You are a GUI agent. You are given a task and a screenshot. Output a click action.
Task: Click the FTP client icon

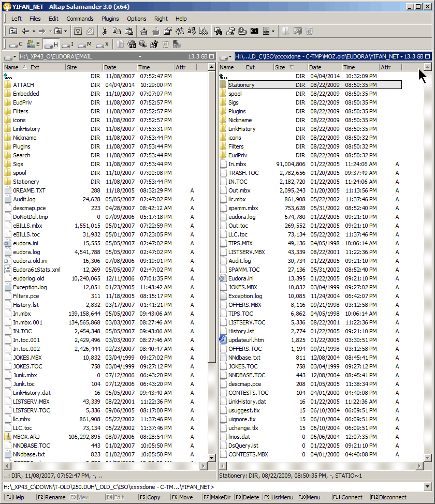click(x=132, y=45)
